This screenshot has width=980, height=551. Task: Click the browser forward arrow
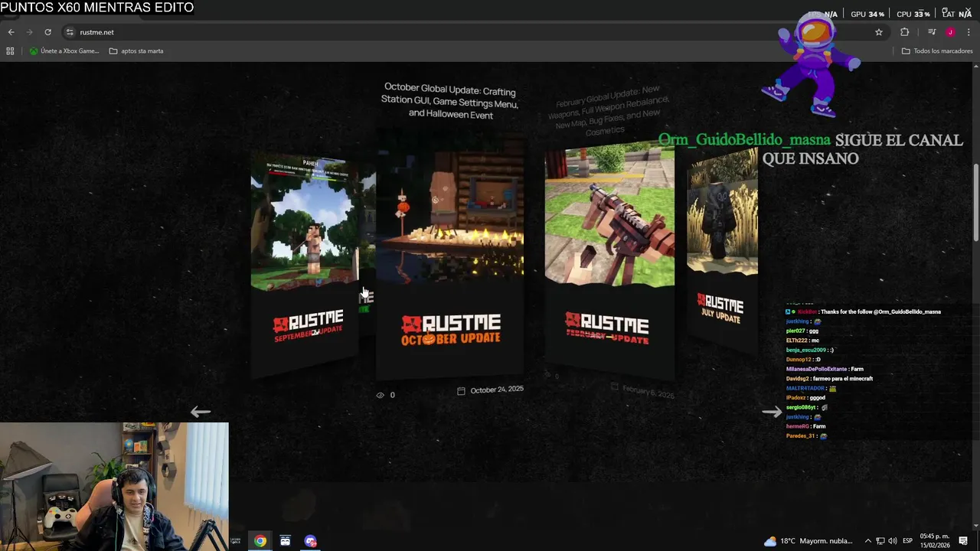tap(29, 32)
